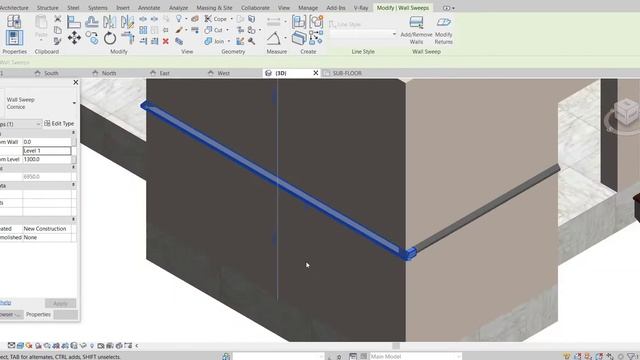
Task: Select the Copy tool with circles
Action: (x=92, y=38)
